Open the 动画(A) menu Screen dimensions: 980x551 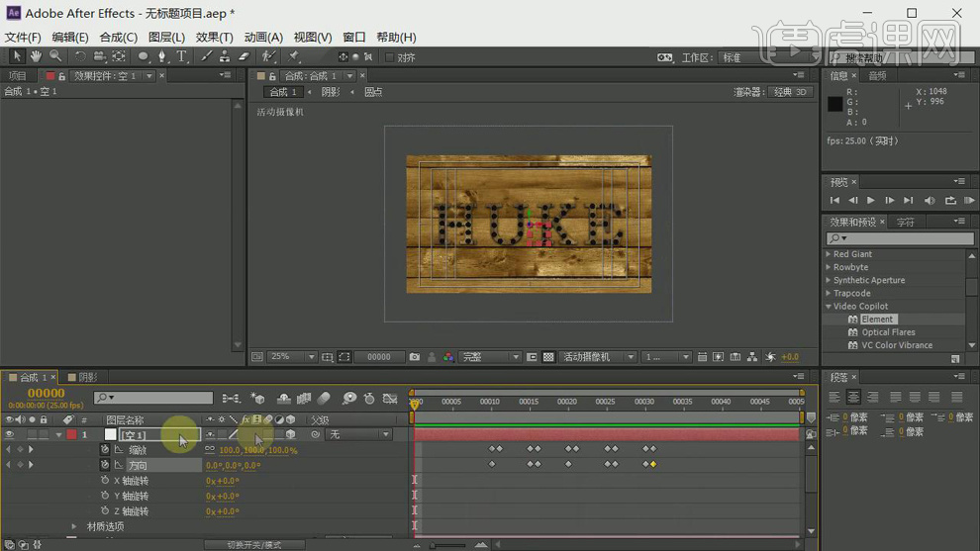point(263,37)
